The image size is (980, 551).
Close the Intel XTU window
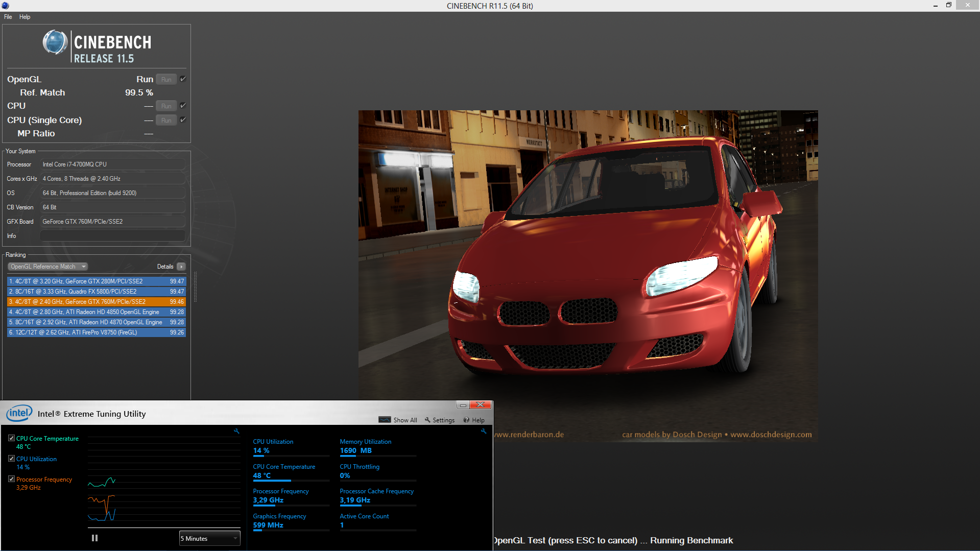pyautogui.click(x=481, y=405)
